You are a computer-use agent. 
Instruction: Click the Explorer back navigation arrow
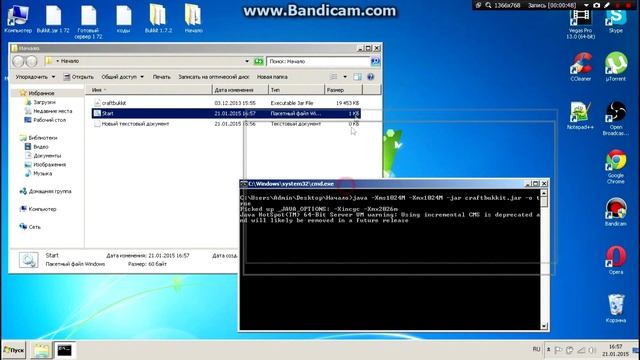pyautogui.click(x=18, y=61)
